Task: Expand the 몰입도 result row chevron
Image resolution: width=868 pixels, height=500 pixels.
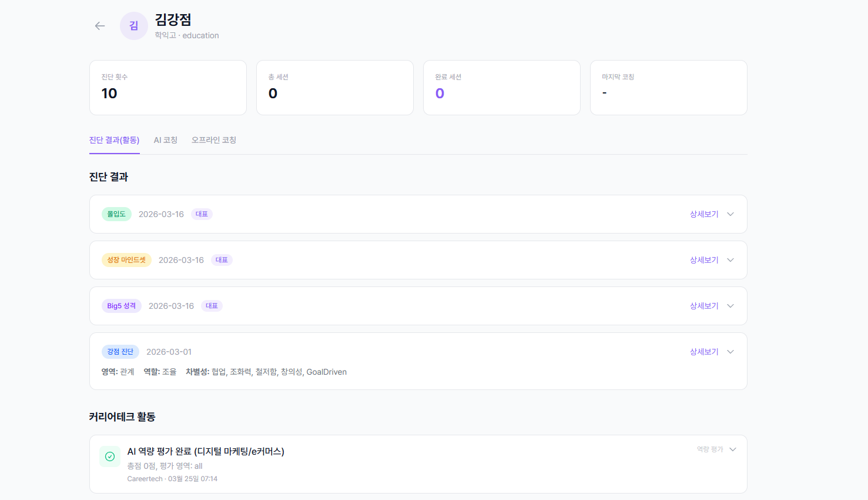Action: (x=730, y=214)
